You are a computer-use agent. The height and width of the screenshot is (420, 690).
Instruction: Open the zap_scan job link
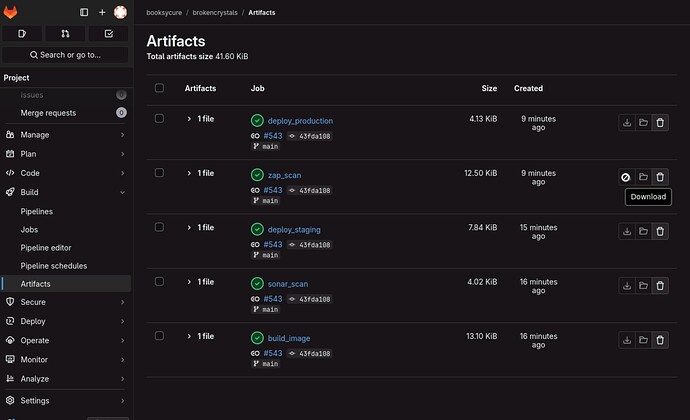(284, 175)
